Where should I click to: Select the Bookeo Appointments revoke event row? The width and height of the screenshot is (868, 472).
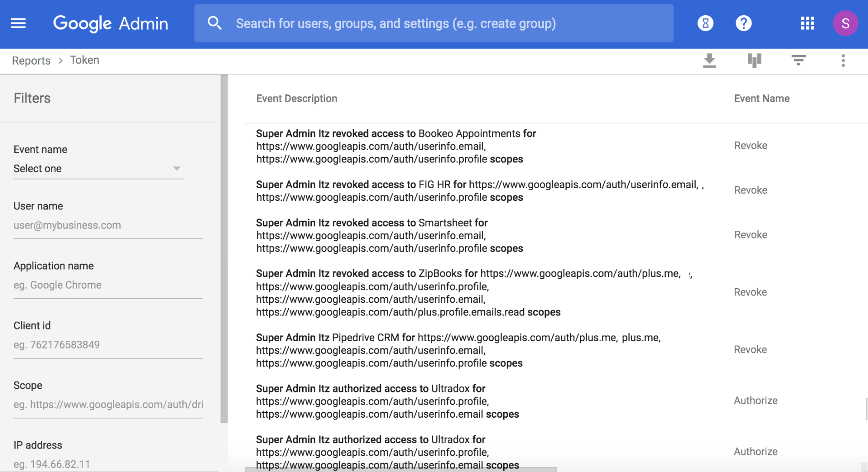pos(556,146)
